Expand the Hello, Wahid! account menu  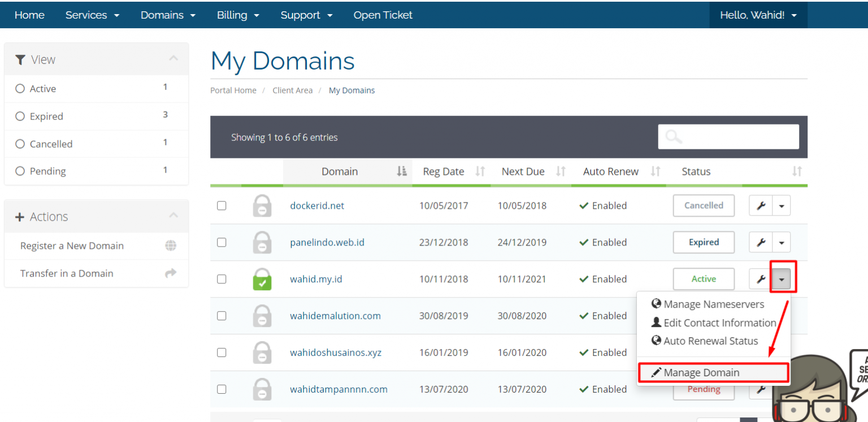click(758, 15)
